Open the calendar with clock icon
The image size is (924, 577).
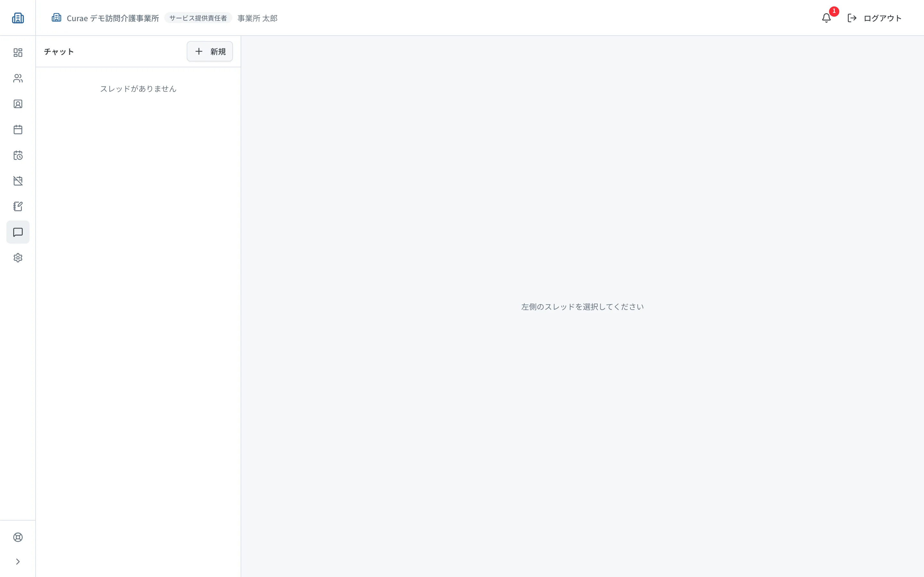18,155
